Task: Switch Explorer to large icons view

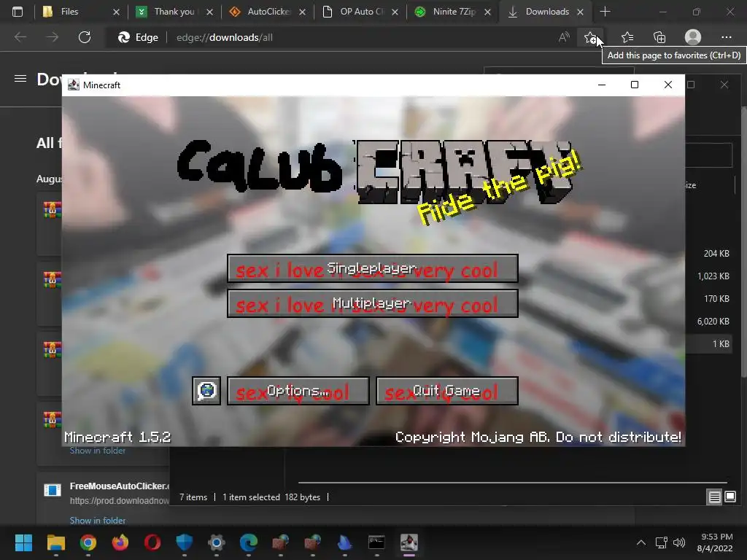Action: pyautogui.click(x=730, y=497)
